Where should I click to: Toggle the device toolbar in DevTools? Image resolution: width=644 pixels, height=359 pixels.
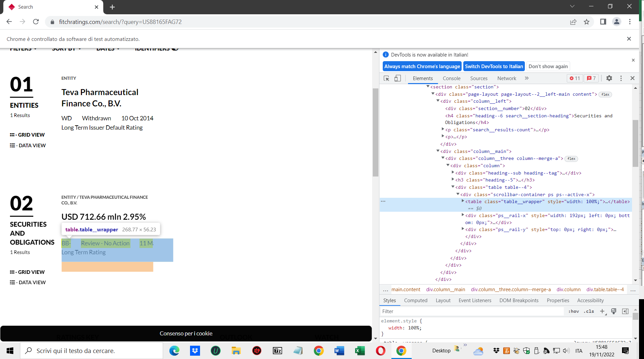[x=398, y=78]
